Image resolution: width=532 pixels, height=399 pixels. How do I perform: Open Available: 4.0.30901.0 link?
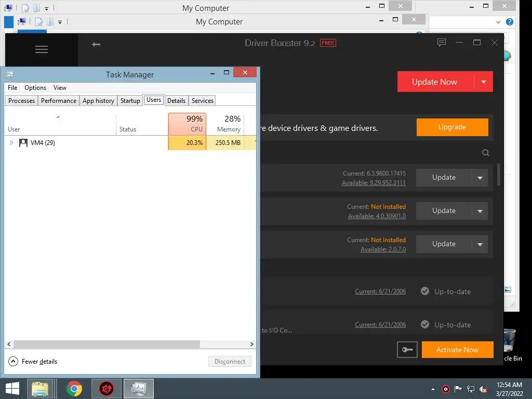(377, 216)
